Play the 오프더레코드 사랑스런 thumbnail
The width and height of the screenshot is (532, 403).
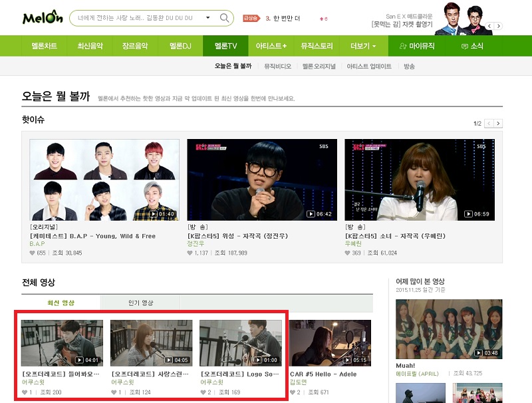152,343
